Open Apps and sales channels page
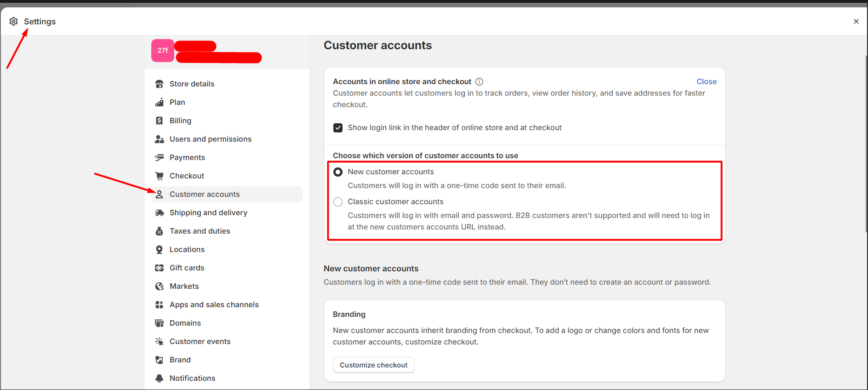Image resolution: width=868 pixels, height=390 pixels. coord(214,304)
